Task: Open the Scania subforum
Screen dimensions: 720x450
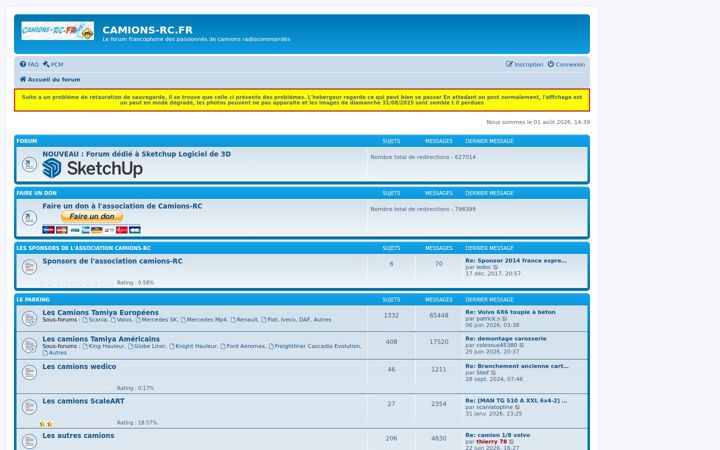Action: [95, 320]
